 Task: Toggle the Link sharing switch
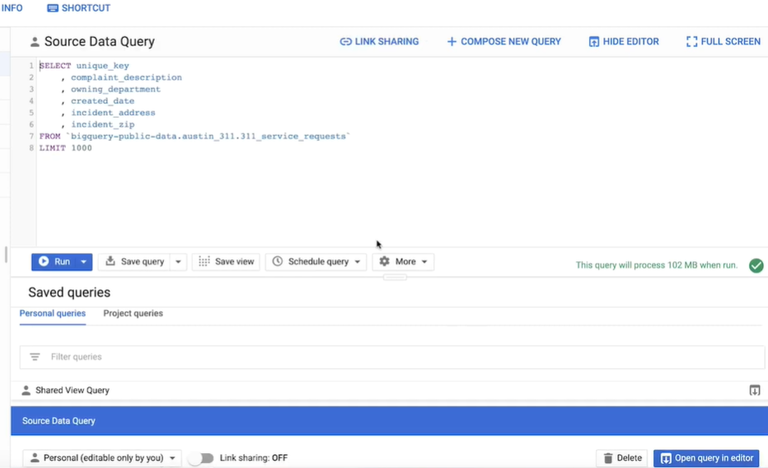click(x=201, y=458)
